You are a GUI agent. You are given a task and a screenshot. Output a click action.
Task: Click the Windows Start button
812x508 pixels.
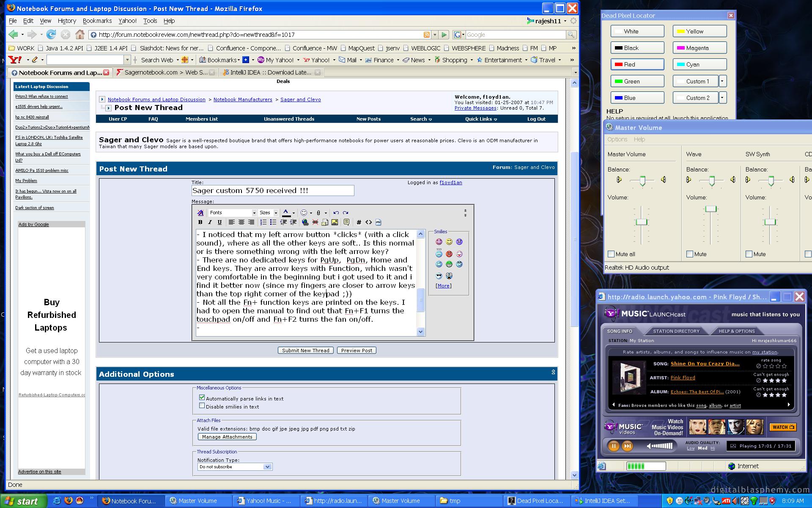24,501
